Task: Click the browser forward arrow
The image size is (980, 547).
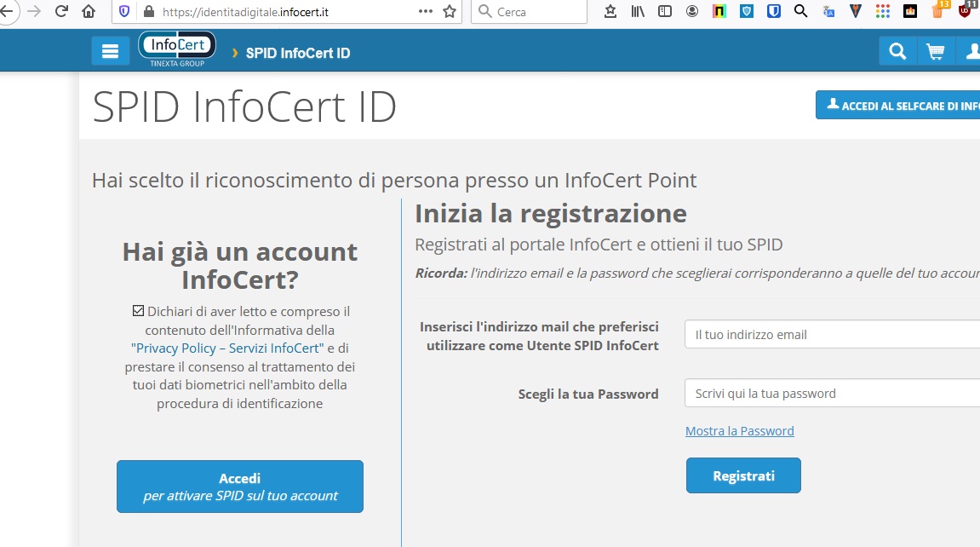Action: coord(34,11)
